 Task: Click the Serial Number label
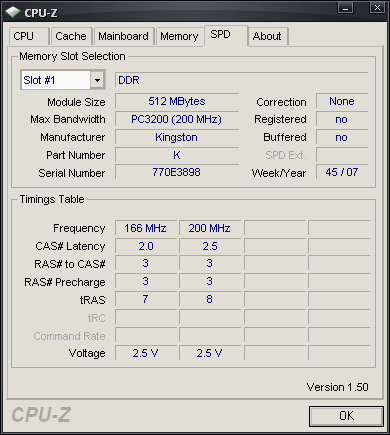click(72, 173)
